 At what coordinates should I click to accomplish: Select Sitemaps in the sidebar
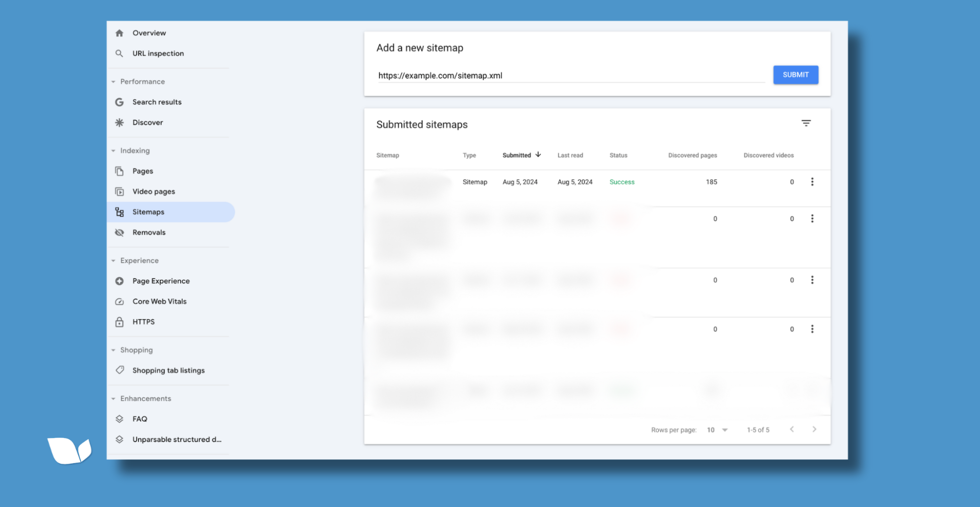(171, 212)
